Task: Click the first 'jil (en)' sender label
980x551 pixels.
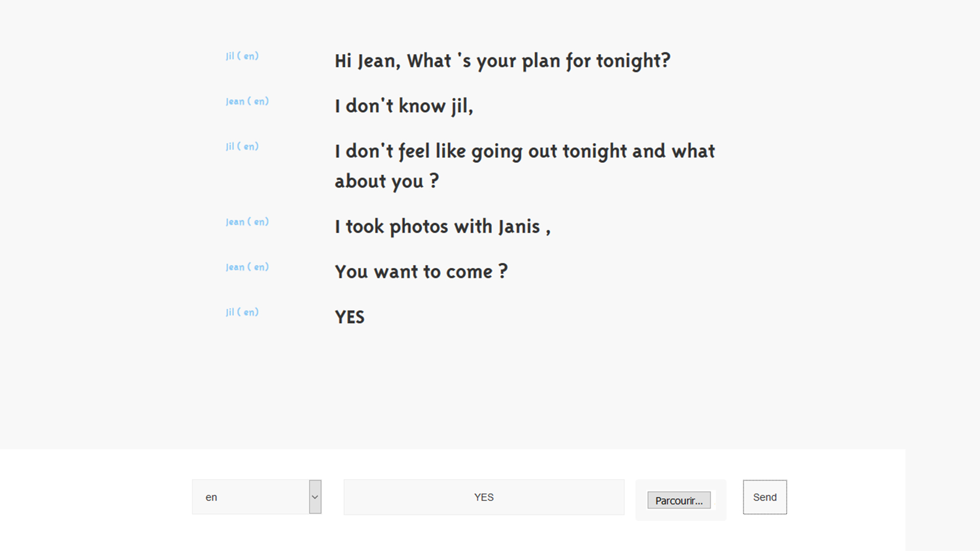Action: (242, 56)
